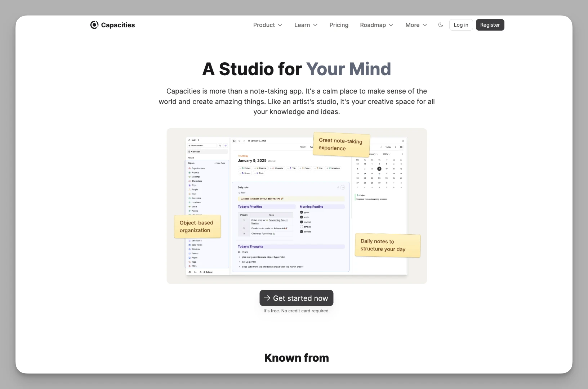Open the 2025 year dropdown in the calendar
Screen dimensions: 588x389
(x=386, y=154)
